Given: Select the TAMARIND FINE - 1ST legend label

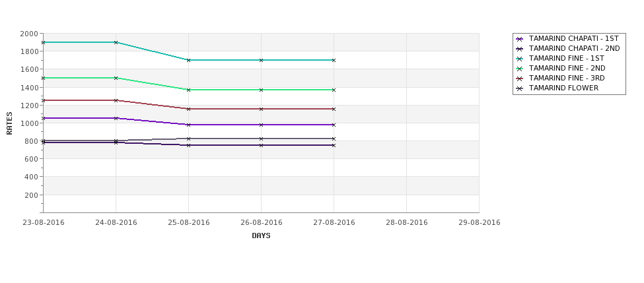Looking at the screenshot, I should coord(566,59).
